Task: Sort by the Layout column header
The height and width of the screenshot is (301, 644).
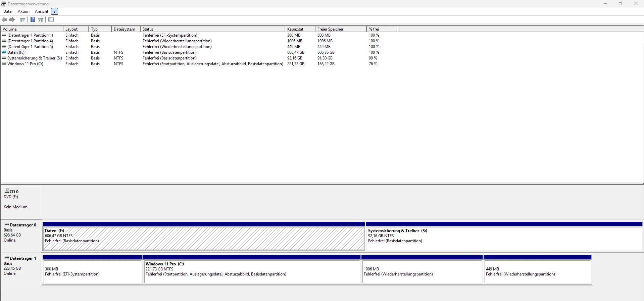Action: pyautogui.click(x=76, y=29)
